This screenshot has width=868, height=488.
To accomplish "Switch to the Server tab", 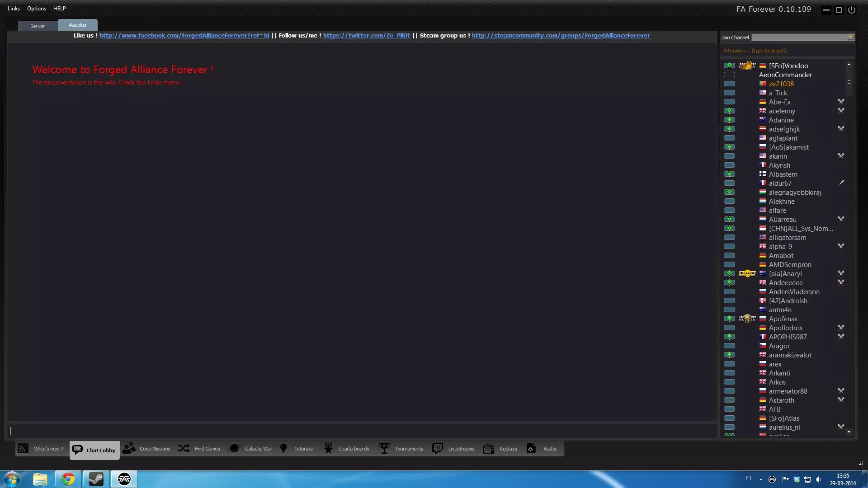I will pyautogui.click(x=38, y=26).
